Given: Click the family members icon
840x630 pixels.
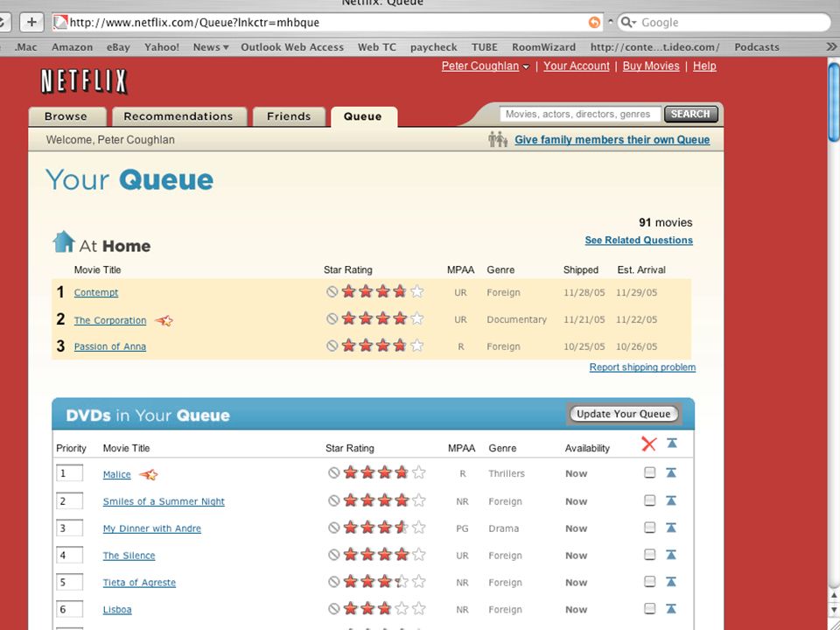Looking at the screenshot, I should tap(498, 139).
